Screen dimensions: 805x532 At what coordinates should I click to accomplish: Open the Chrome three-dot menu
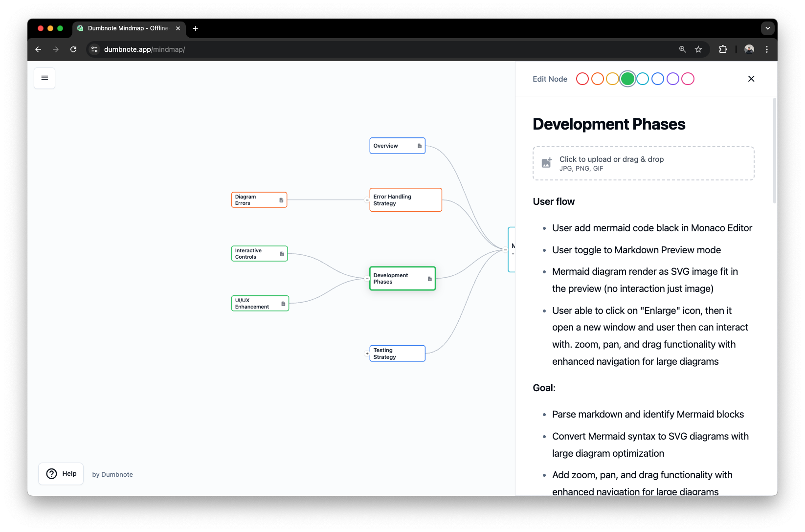(766, 49)
